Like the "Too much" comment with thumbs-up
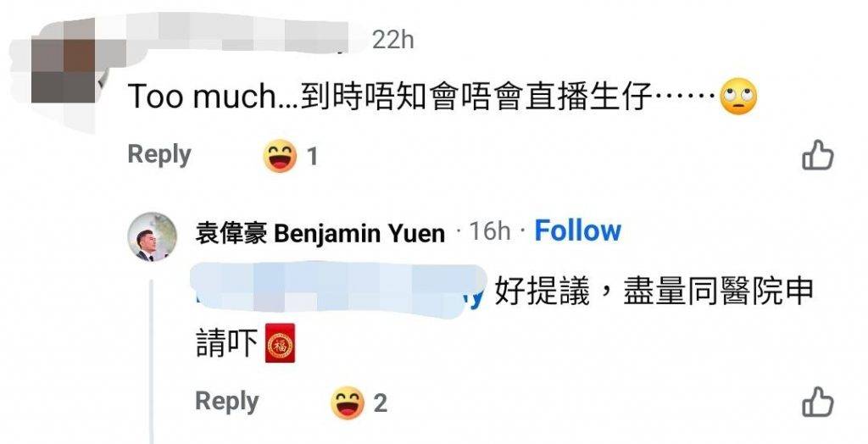This screenshot has width=868, height=444. 818,154
